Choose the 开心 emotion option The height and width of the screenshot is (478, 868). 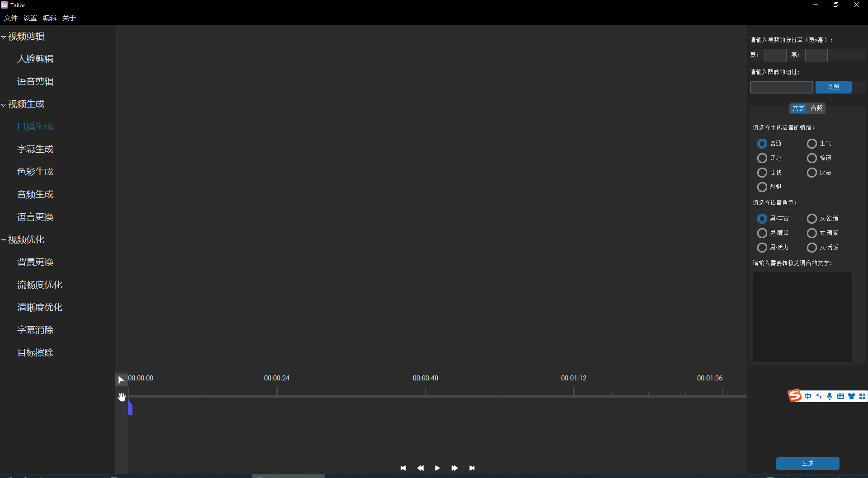pos(762,158)
